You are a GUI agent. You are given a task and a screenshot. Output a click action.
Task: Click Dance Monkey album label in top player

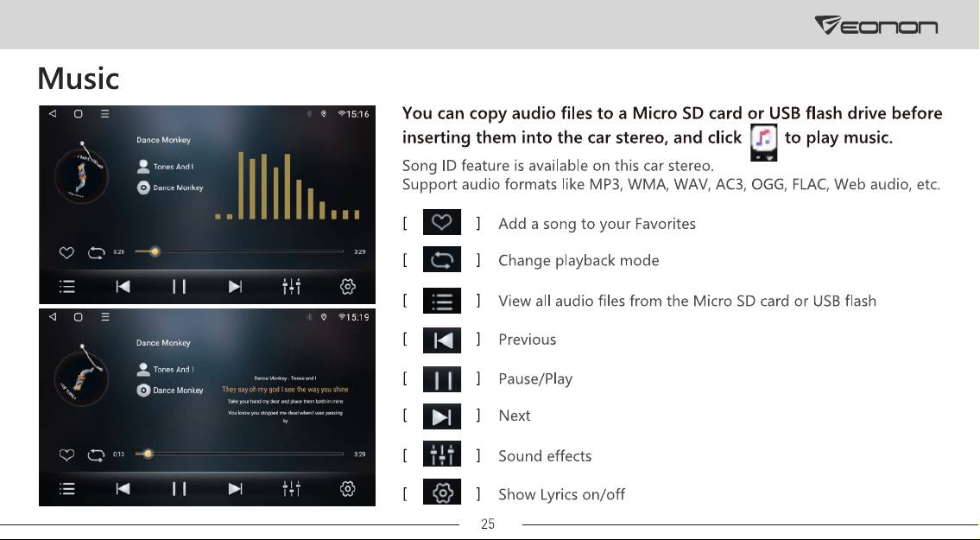click(x=170, y=187)
